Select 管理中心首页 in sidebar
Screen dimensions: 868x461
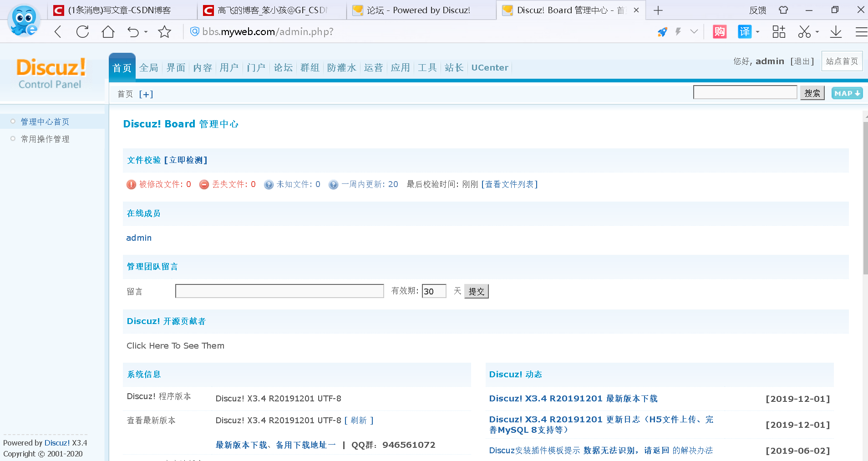pos(45,122)
